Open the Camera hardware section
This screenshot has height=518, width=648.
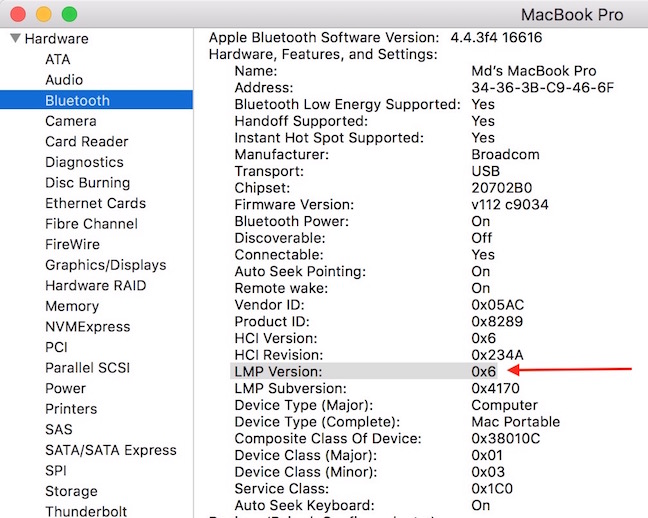click(70, 121)
